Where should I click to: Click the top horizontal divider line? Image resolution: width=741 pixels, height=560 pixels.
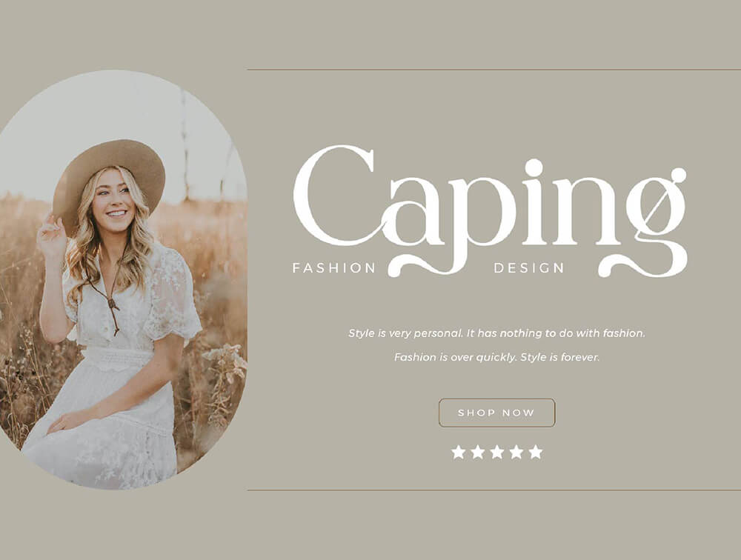point(494,70)
